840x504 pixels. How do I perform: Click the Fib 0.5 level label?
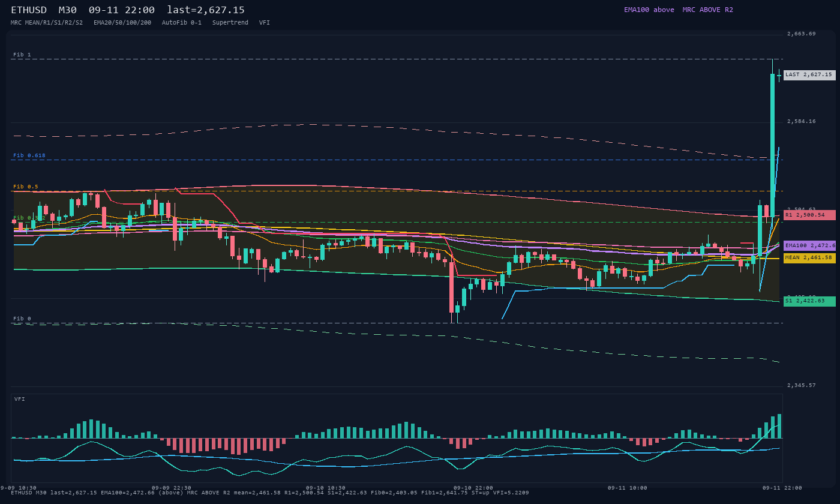26,187
